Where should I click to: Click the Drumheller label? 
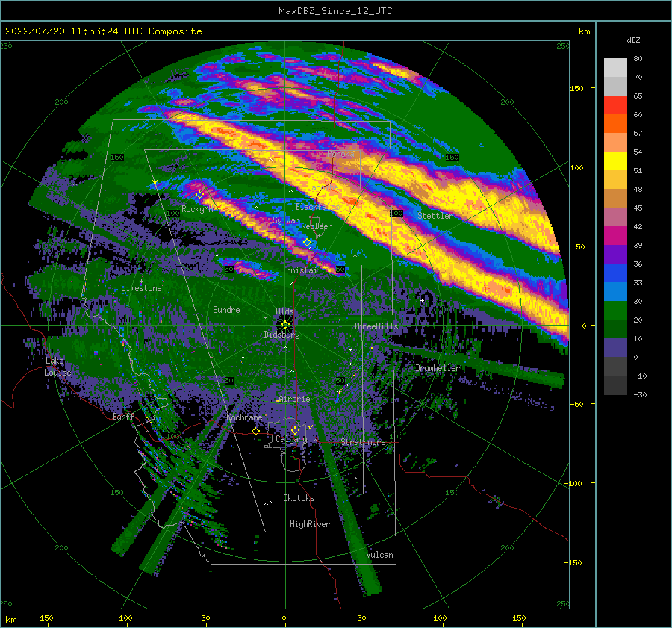click(x=438, y=368)
